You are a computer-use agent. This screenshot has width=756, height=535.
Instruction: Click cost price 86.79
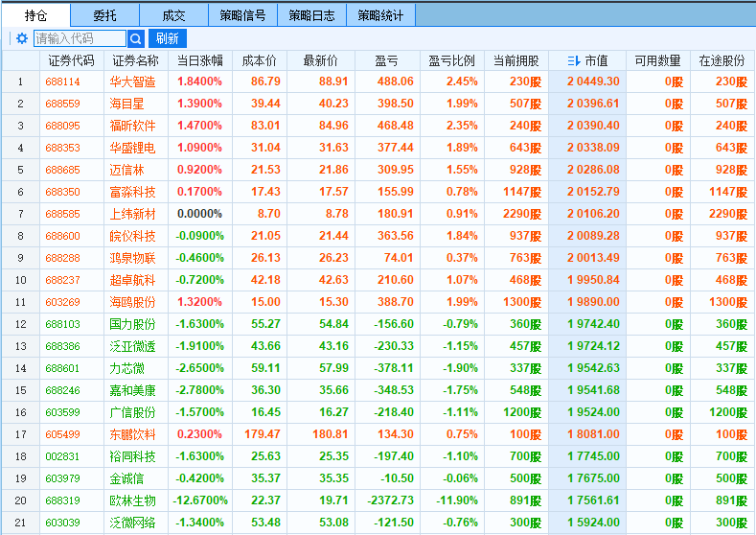[265, 81]
